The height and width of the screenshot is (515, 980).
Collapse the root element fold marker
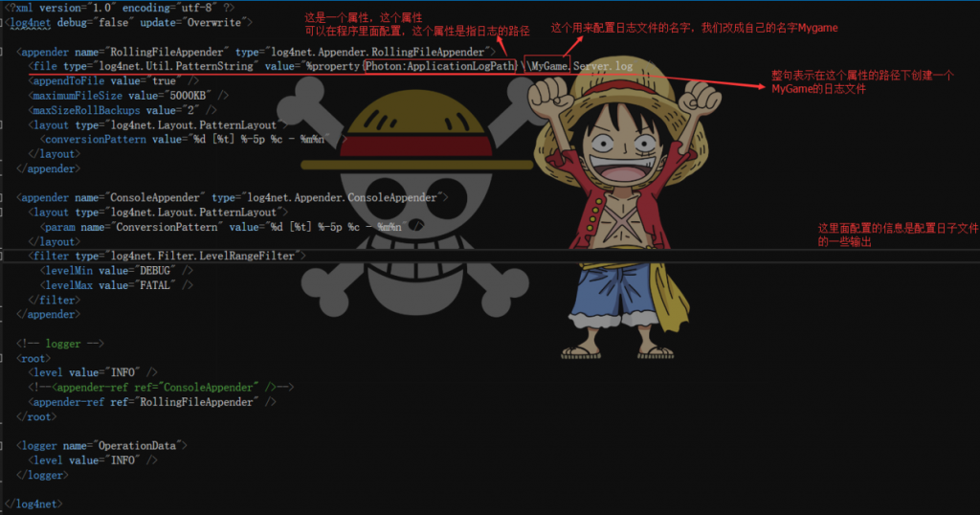coord(3,357)
